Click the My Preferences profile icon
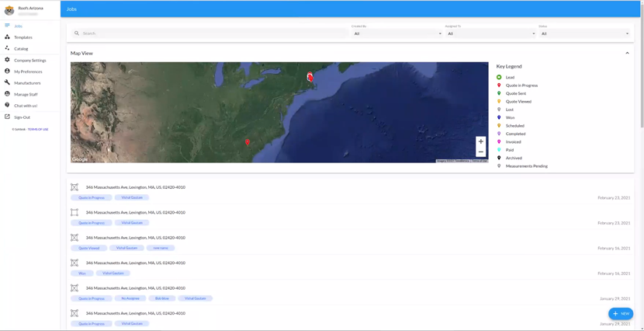This screenshot has width=644, height=331. 8,71
